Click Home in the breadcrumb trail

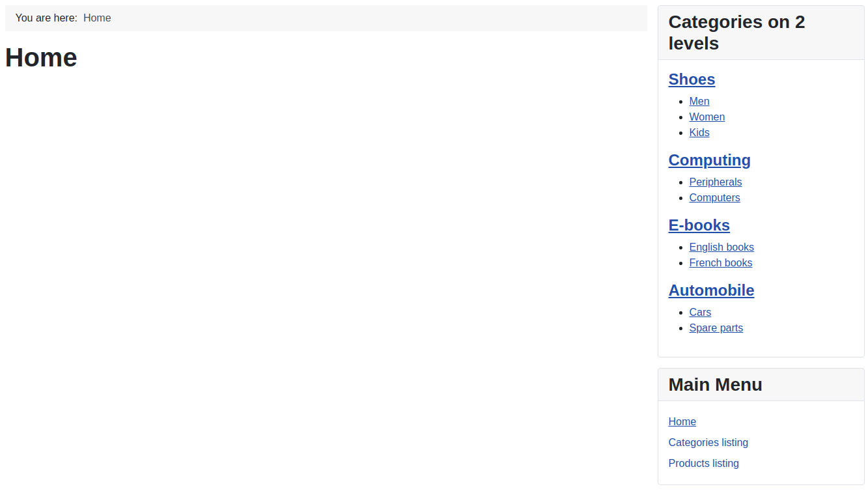coord(97,18)
